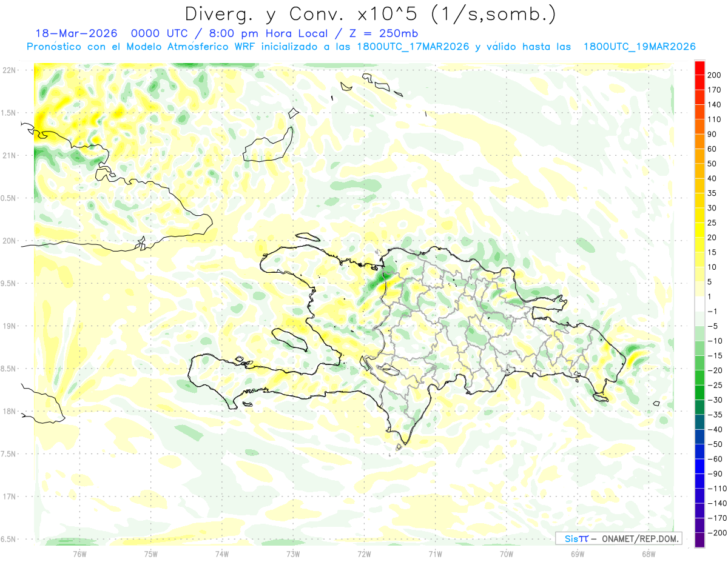Click the WRF model forecast subtitle line
This screenshot has width=728, height=562.
tap(360, 47)
